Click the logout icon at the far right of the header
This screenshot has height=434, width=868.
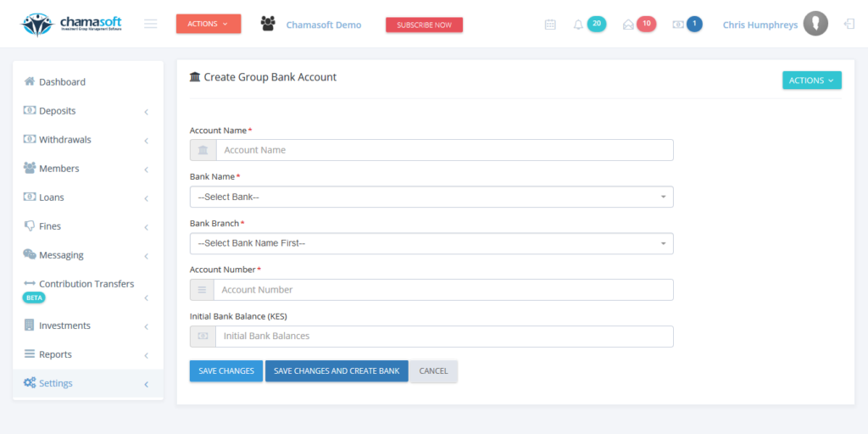point(849,24)
